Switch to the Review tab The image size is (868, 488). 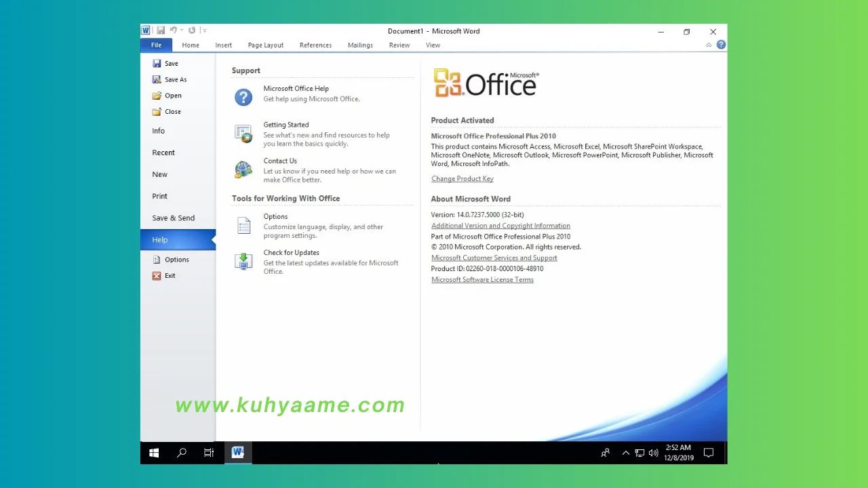(x=399, y=45)
